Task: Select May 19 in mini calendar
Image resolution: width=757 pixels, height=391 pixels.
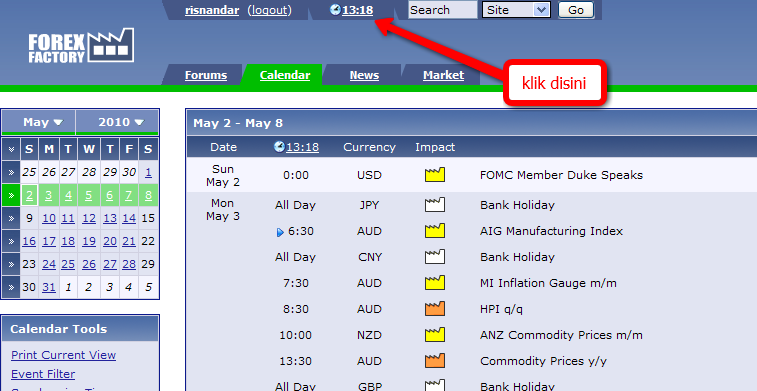Action: [89, 241]
